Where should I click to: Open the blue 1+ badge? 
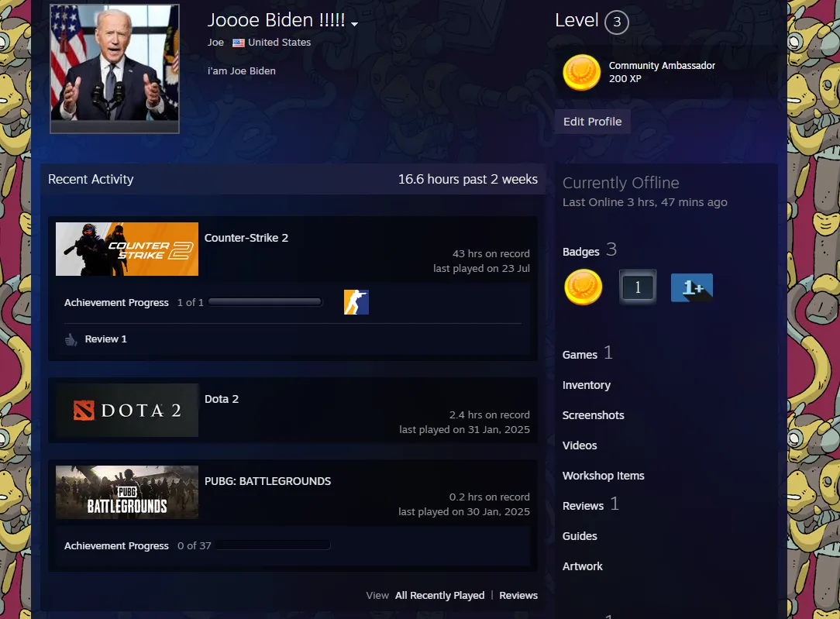692,287
